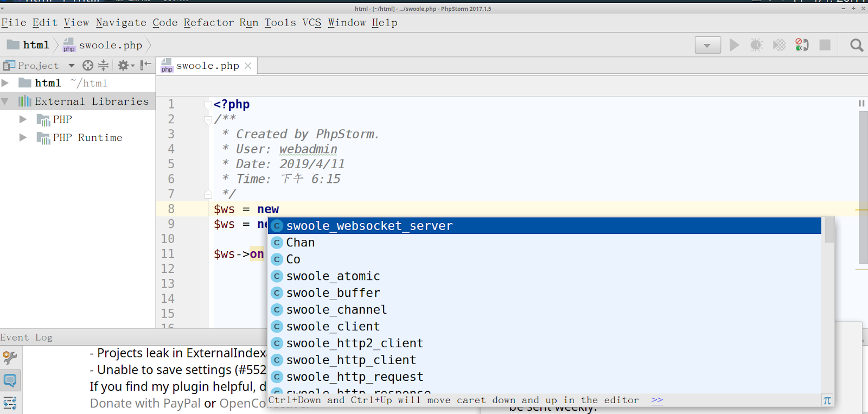Click line number 8 in gutter
Viewport: 868px width, 414px height.
171,209
